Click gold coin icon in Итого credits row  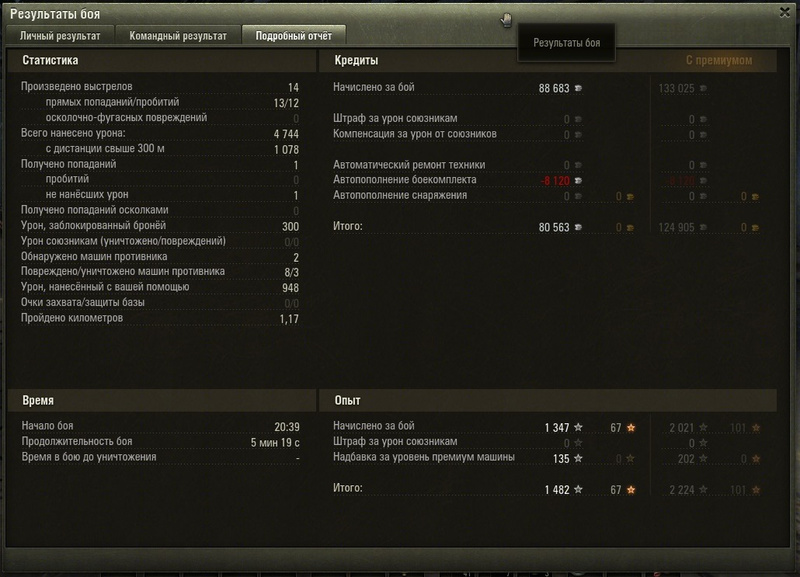(x=630, y=228)
